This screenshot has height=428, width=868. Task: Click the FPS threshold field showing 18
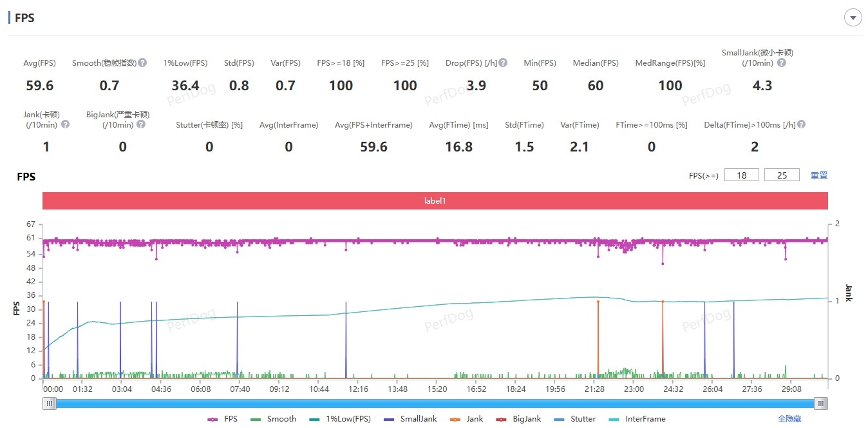[742, 175]
